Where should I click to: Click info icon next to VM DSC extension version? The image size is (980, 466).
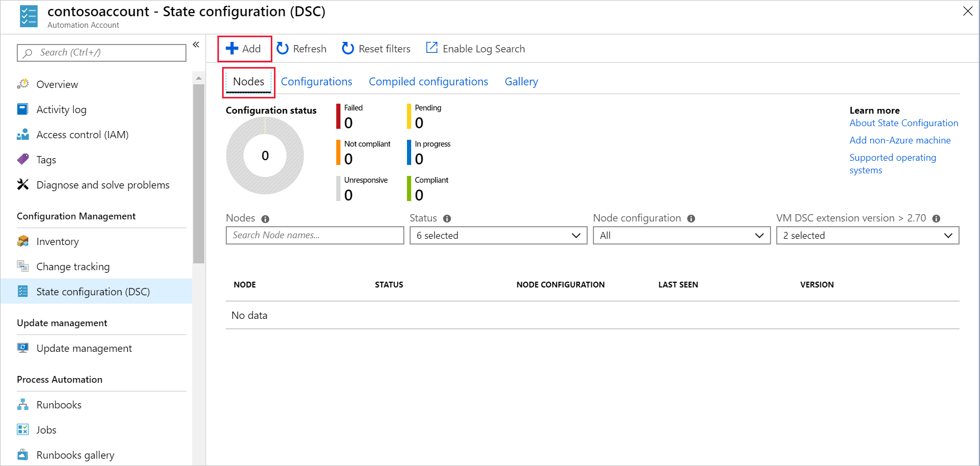click(x=937, y=218)
